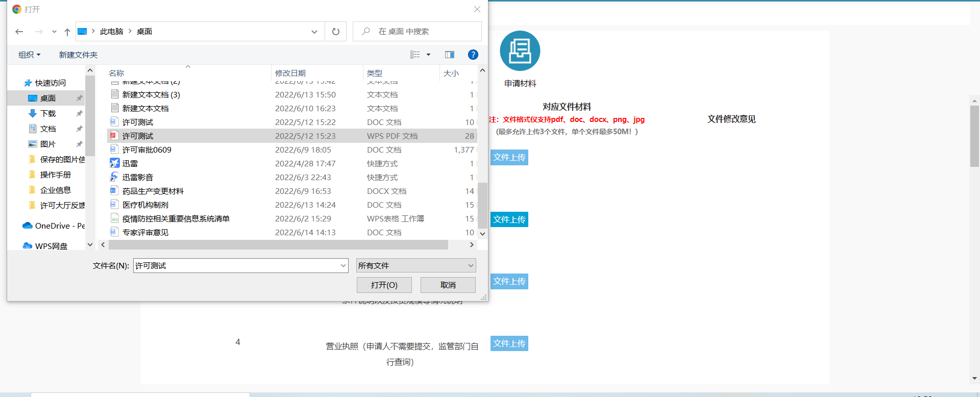Click the horizontal scrollbar of file list
This screenshot has height=397, width=980.
click(278, 245)
